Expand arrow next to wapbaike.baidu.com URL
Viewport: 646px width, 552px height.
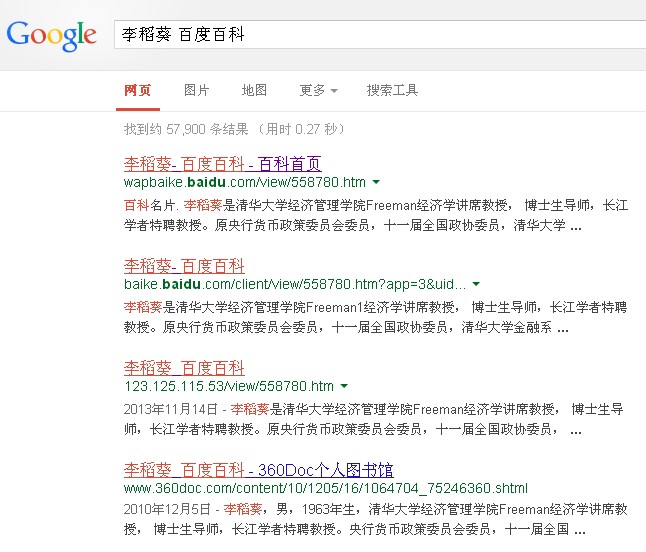[376, 182]
